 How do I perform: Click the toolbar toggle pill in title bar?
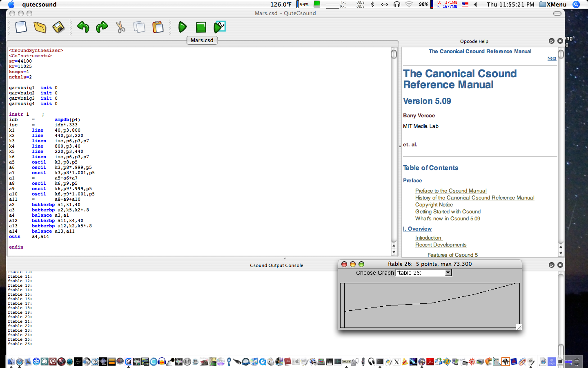click(557, 13)
